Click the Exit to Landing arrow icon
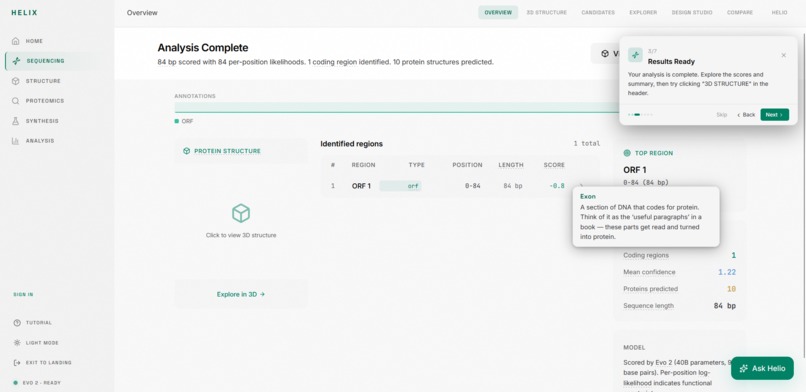Viewport: 806px width, 392px height. [17, 363]
